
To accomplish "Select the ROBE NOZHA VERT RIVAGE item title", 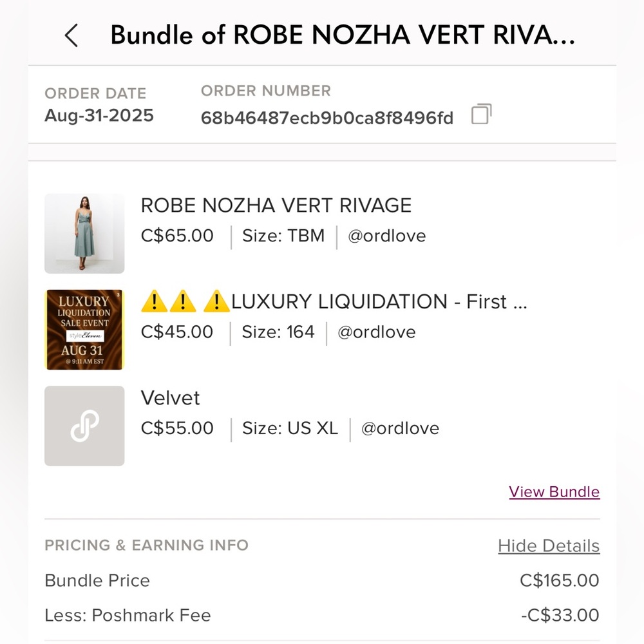I will [276, 205].
